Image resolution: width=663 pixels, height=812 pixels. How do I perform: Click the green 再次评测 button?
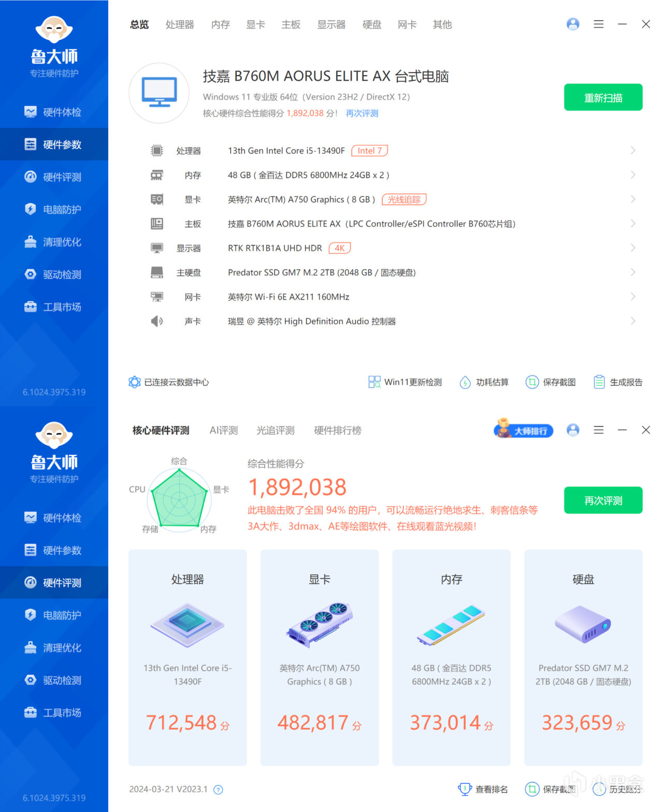point(603,501)
